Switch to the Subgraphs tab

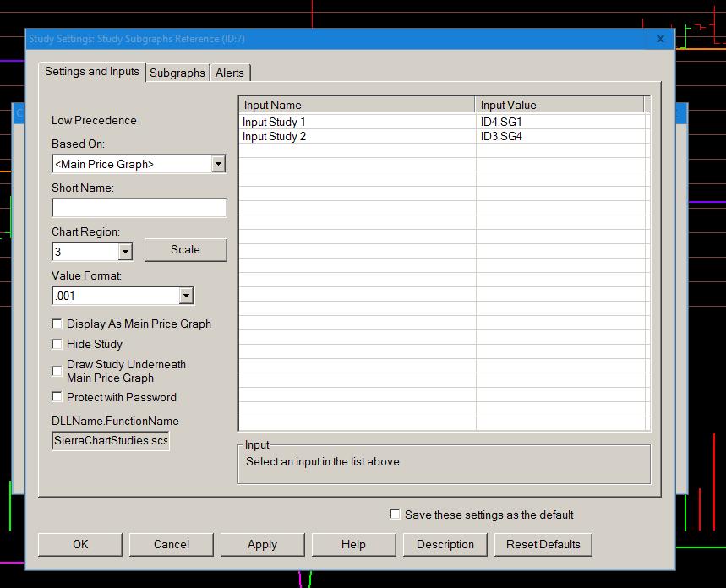click(x=177, y=73)
